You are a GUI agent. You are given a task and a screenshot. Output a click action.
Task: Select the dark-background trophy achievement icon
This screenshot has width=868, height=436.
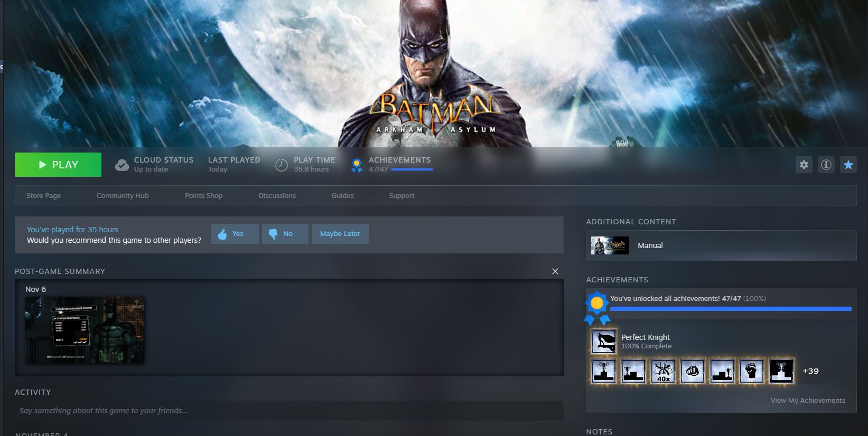pos(781,371)
